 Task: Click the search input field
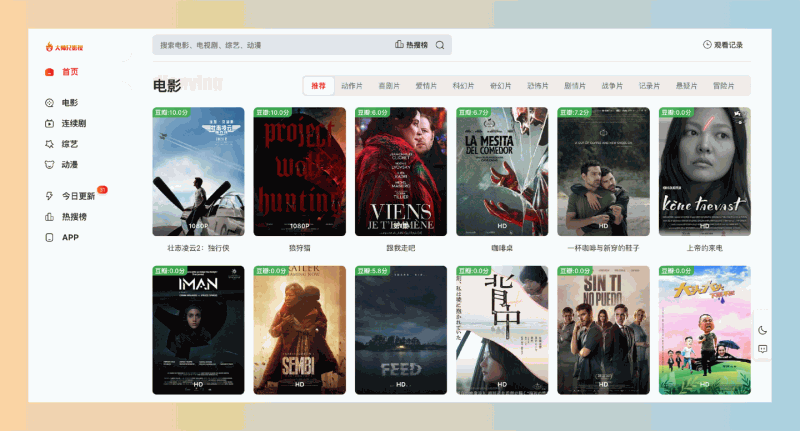tap(273, 45)
